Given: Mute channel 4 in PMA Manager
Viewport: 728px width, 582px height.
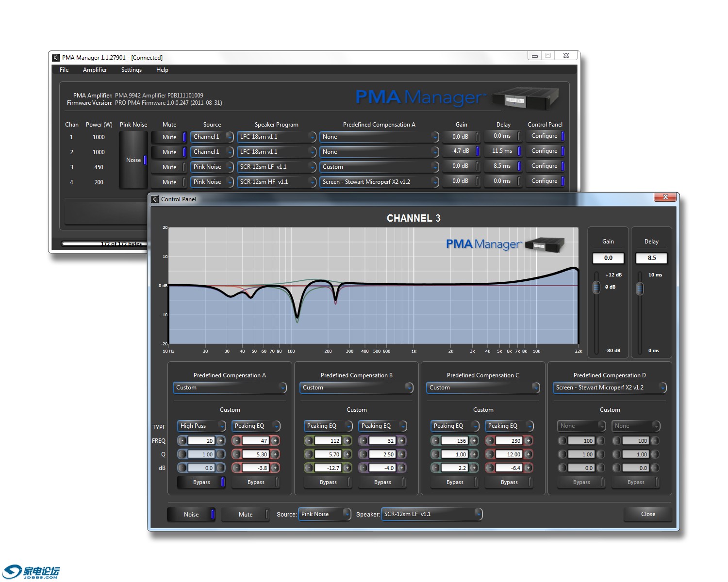Looking at the screenshot, I should [x=169, y=182].
